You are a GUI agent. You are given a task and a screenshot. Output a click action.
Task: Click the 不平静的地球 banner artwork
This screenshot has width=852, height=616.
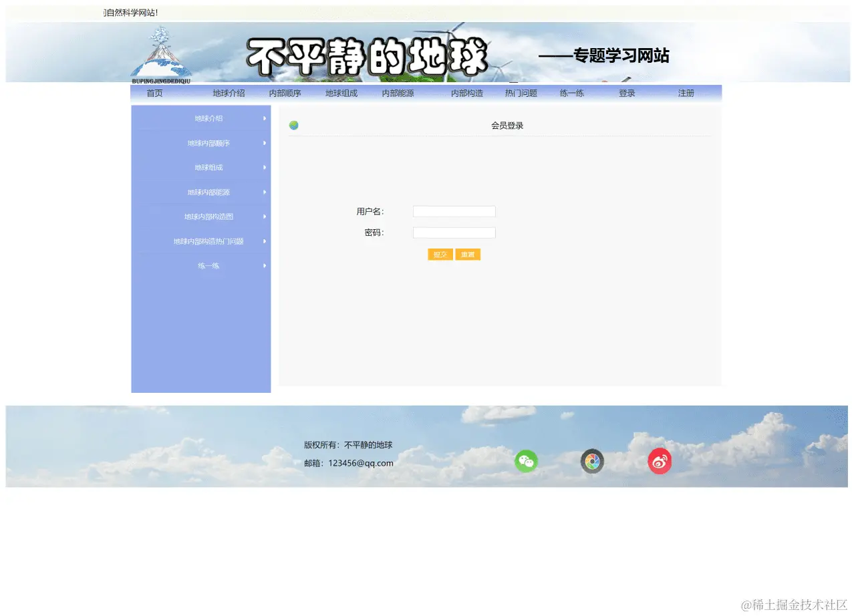(x=368, y=52)
